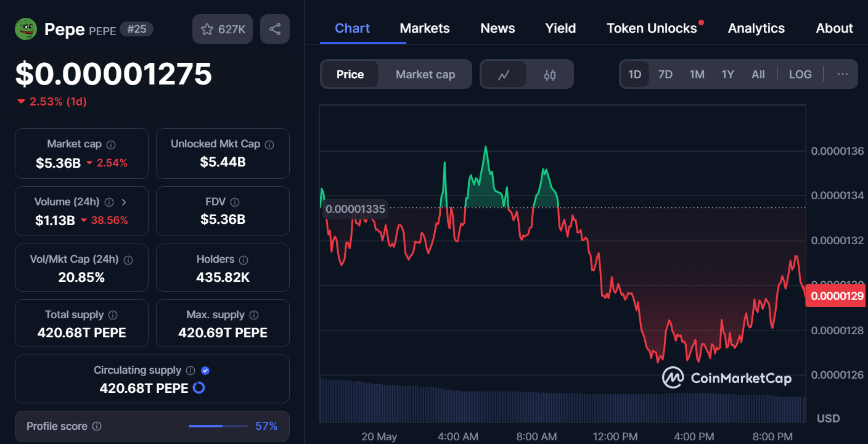Click the circulating supply progress ring icon
Screen dimensions: 868x444
click(x=199, y=388)
